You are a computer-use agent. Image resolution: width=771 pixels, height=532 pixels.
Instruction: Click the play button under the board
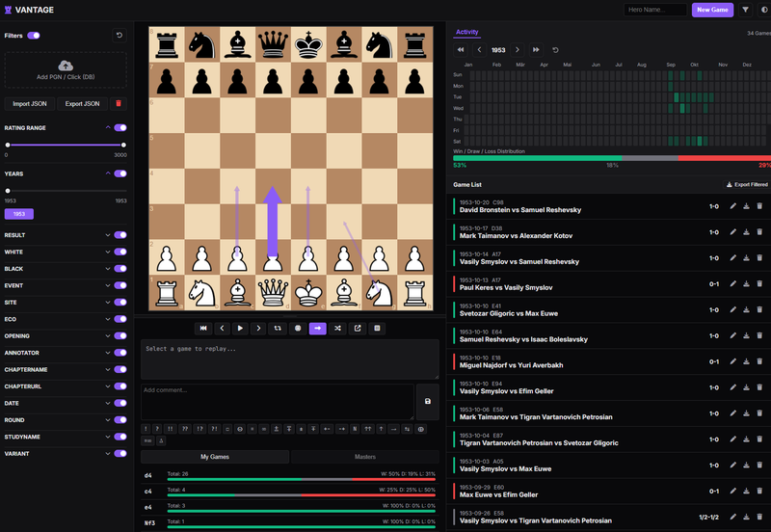tap(240, 328)
